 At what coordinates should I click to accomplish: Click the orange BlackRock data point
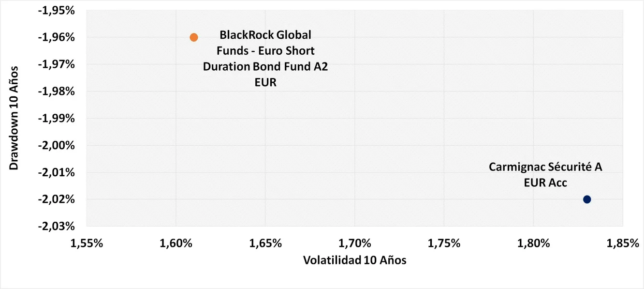(194, 37)
